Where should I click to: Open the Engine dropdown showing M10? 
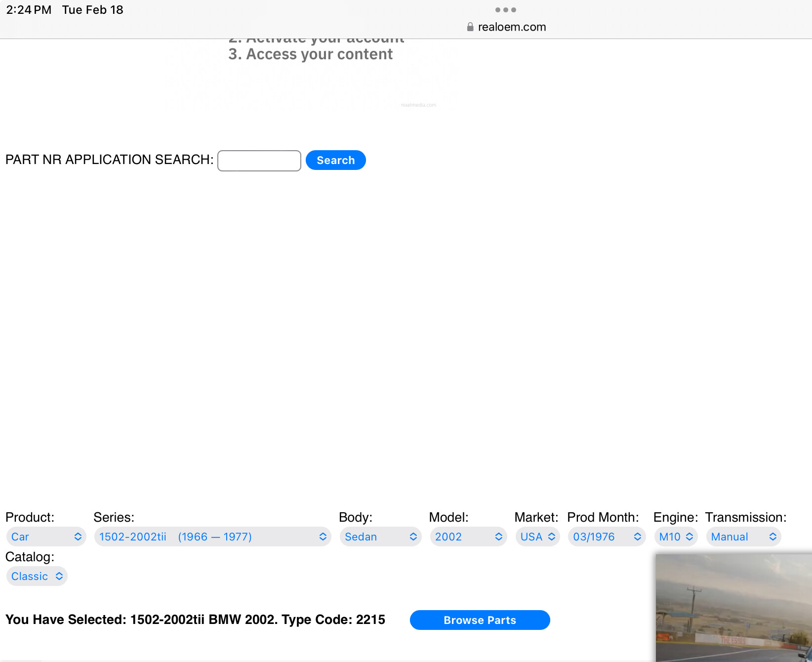coord(676,537)
